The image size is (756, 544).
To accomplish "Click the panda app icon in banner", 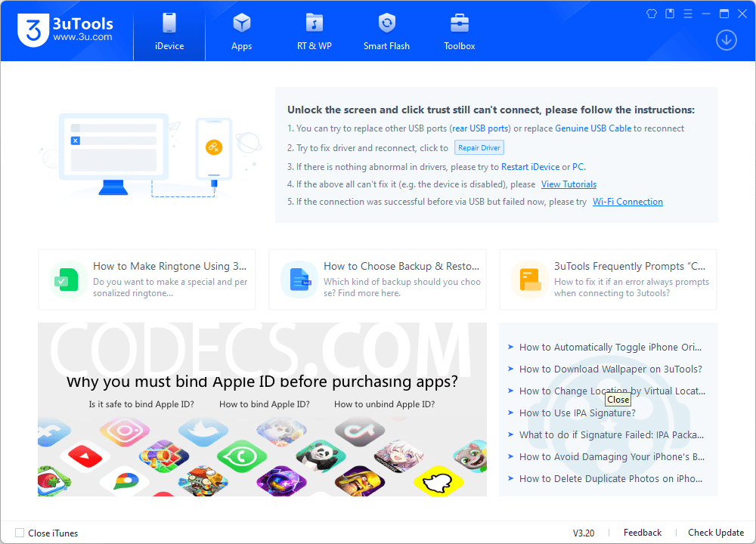I will [x=321, y=456].
